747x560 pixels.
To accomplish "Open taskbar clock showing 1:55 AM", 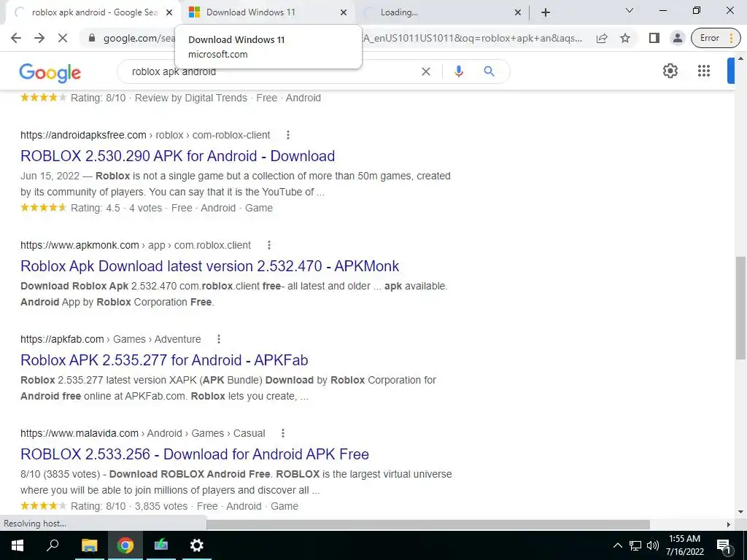I will tap(684, 545).
